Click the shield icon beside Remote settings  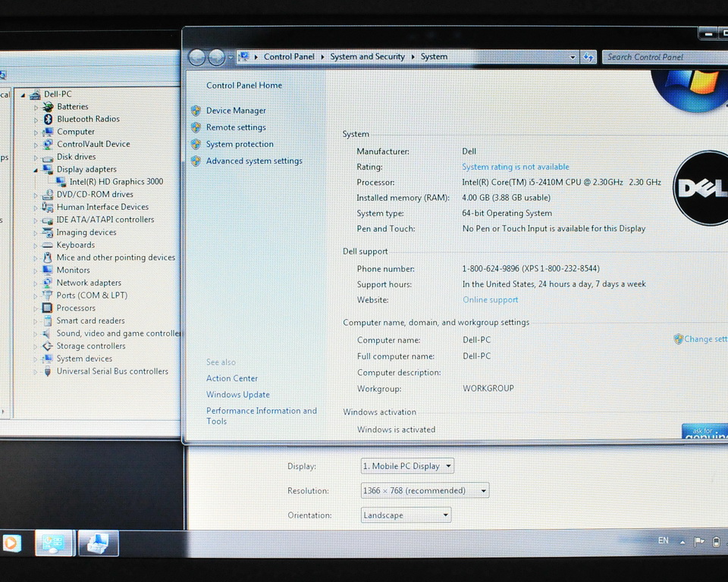click(x=196, y=127)
